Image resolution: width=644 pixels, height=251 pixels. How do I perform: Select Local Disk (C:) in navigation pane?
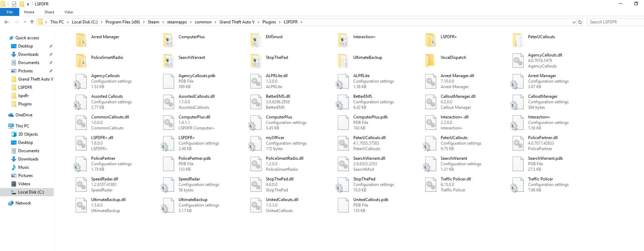31,192
